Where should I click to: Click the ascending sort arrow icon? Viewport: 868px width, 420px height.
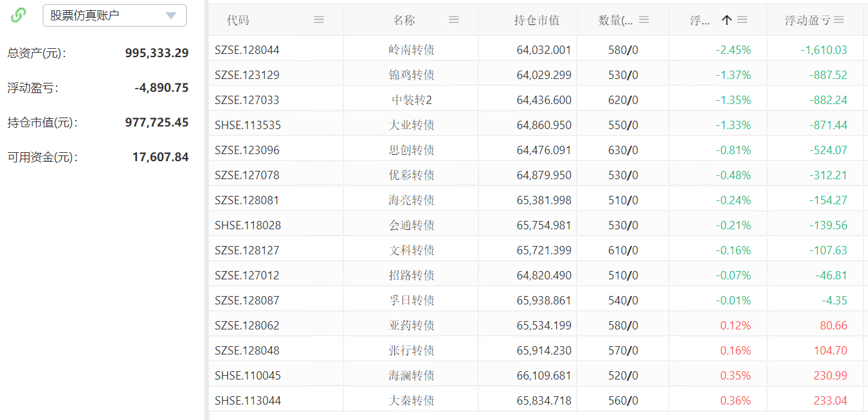pyautogui.click(x=727, y=20)
